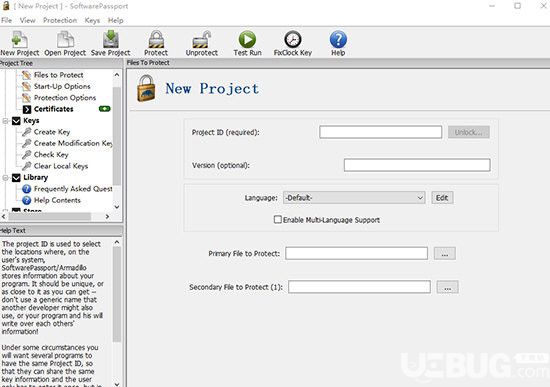Enable Multi-Language Support checkbox
Screen dimensions: 550x387
(277, 220)
